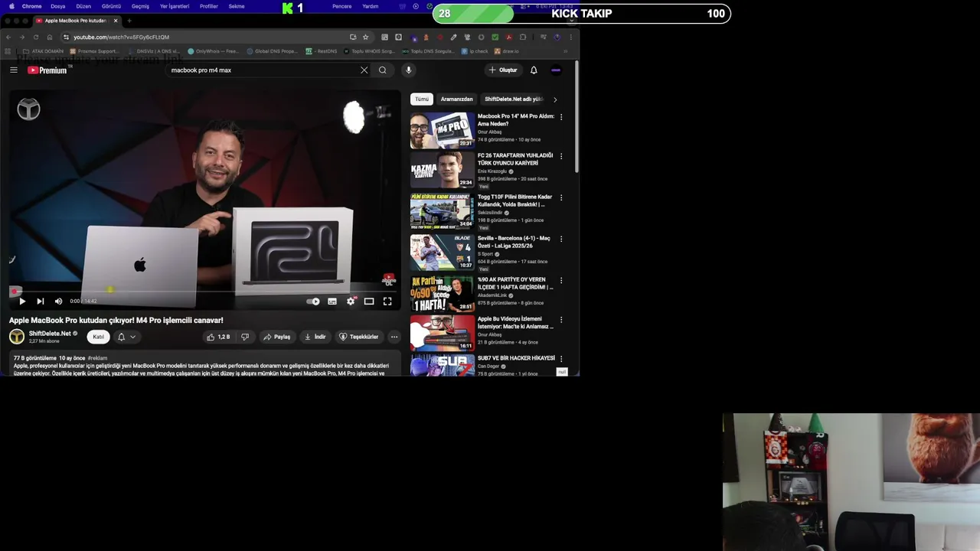Open the account avatar menu
Screen dimensions: 980x551
(557, 70)
